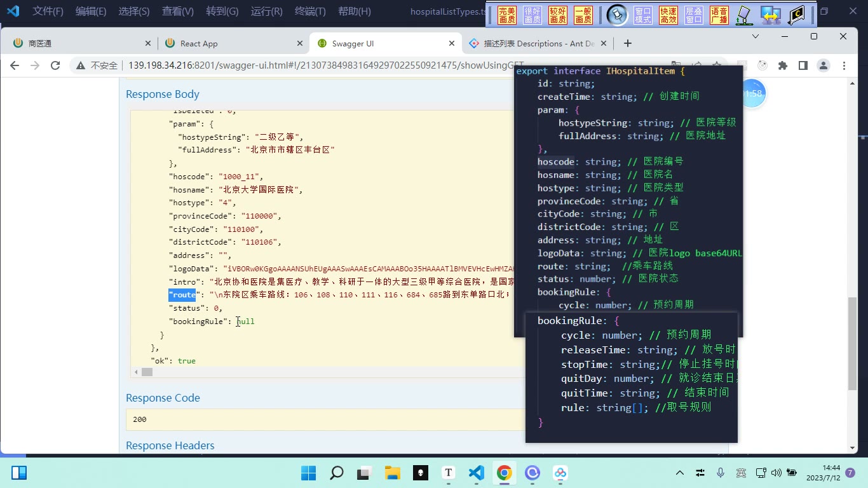Open File Explorer from taskbar
The width and height of the screenshot is (868, 488).
tap(392, 473)
